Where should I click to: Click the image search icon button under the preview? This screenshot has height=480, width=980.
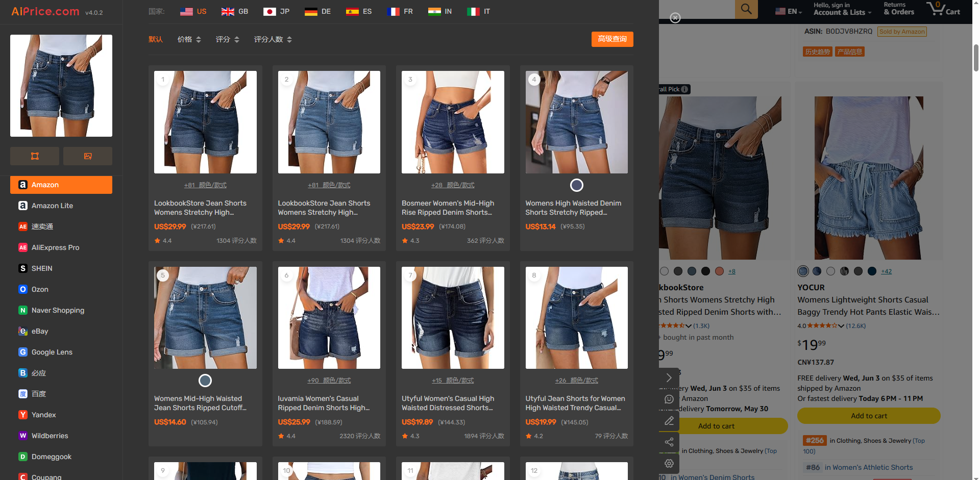(88, 156)
